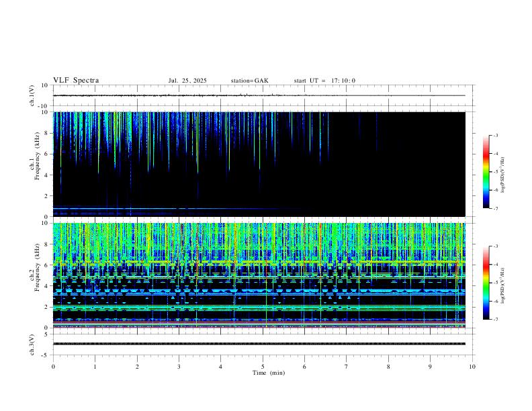Click the ch.2 frequency axis "2" kHz tick
Viewport: 532px width, 411px height.
point(46,307)
